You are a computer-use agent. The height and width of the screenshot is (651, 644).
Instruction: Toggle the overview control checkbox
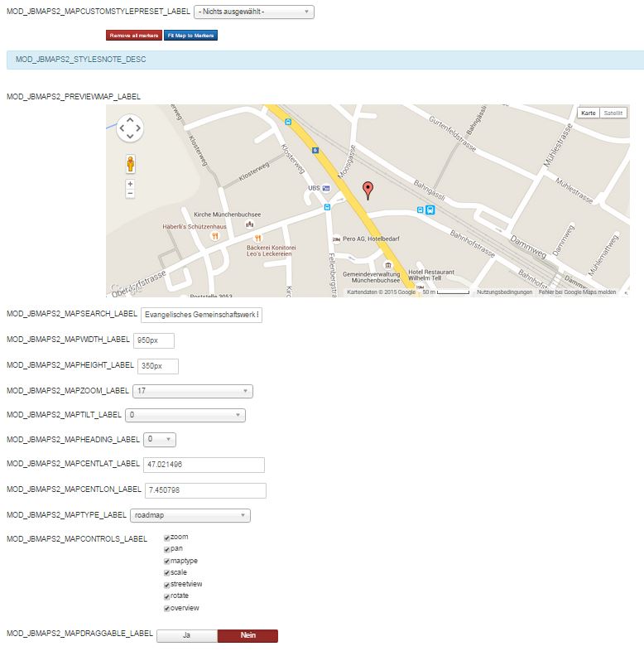pos(167,609)
